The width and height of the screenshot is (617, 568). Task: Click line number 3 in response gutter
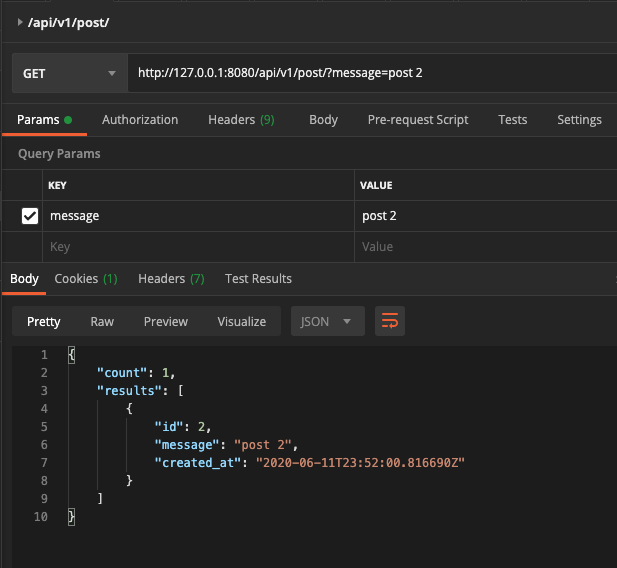click(44, 391)
